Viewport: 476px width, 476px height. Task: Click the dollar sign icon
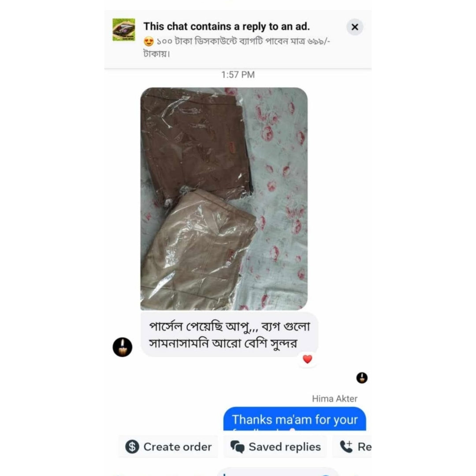click(132, 446)
